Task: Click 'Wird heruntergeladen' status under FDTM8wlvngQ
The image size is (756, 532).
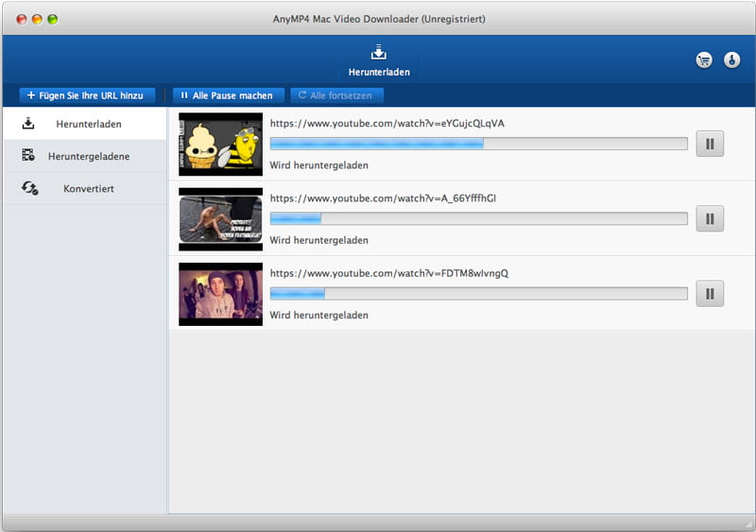Action: click(x=318, y=316)
